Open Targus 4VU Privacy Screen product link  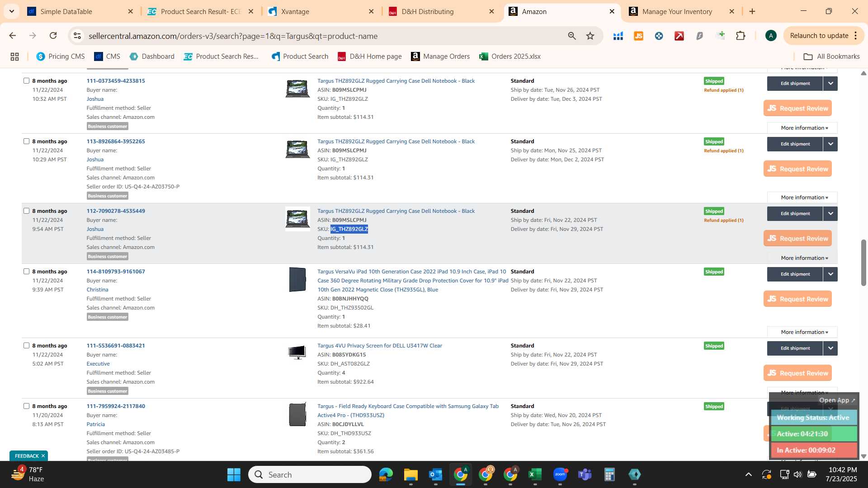click(x=379, y=346)
